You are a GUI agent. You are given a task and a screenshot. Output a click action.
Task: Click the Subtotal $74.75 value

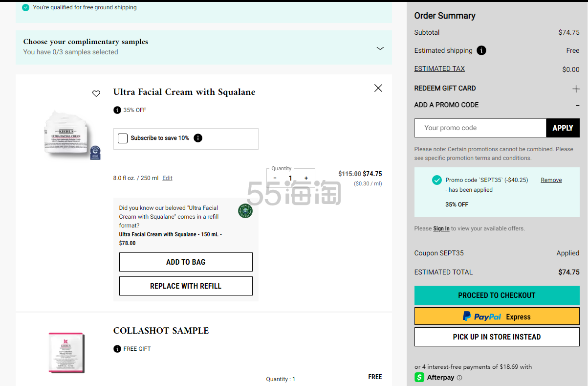(569, 33)
